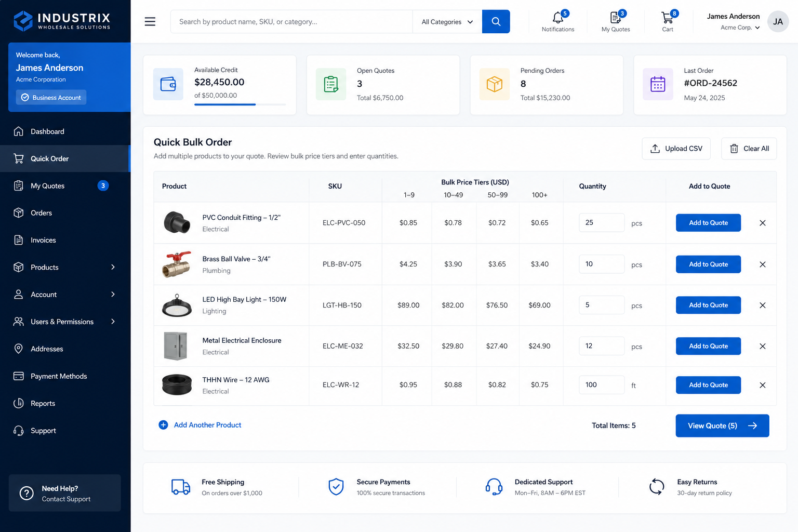Click the Available Credit progress bar
Viewport: 798px width, 532px height.
pos(240,104)
